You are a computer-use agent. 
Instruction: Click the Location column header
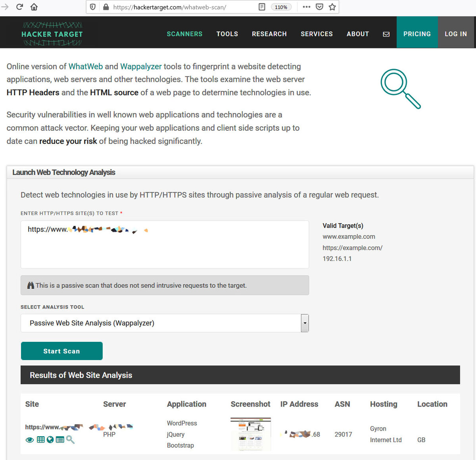pyautogui.click(x=432, y=404)
